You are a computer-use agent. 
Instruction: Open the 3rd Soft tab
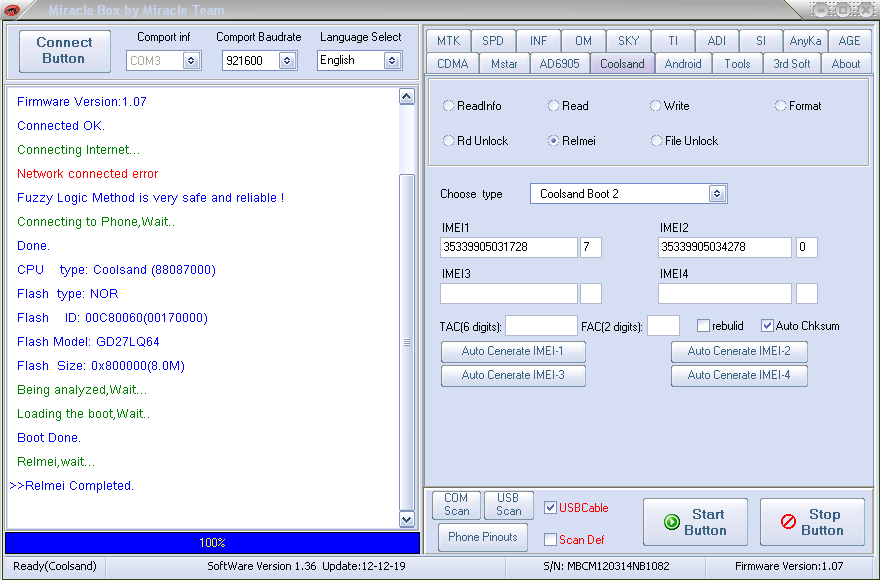pos(791,64)
